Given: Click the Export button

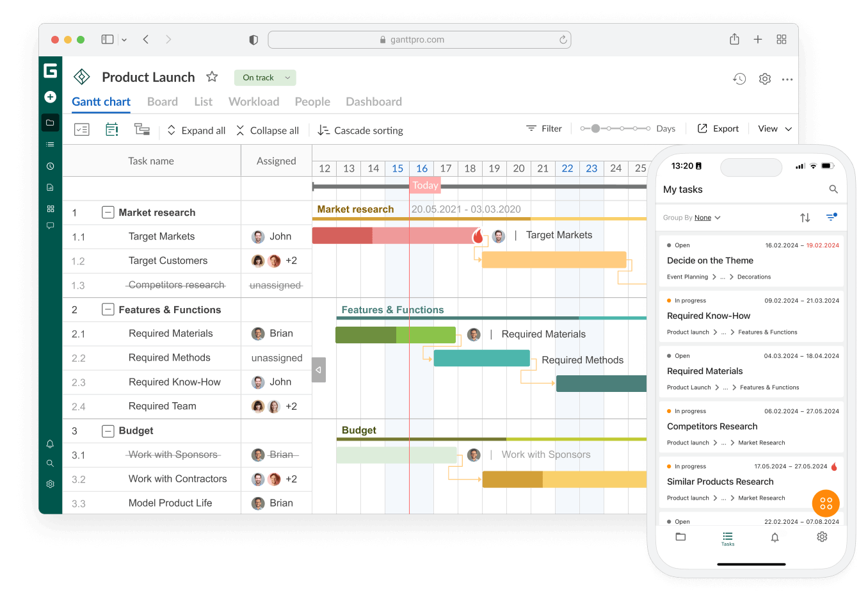Looking at the screenshot, I should (718, 128).
